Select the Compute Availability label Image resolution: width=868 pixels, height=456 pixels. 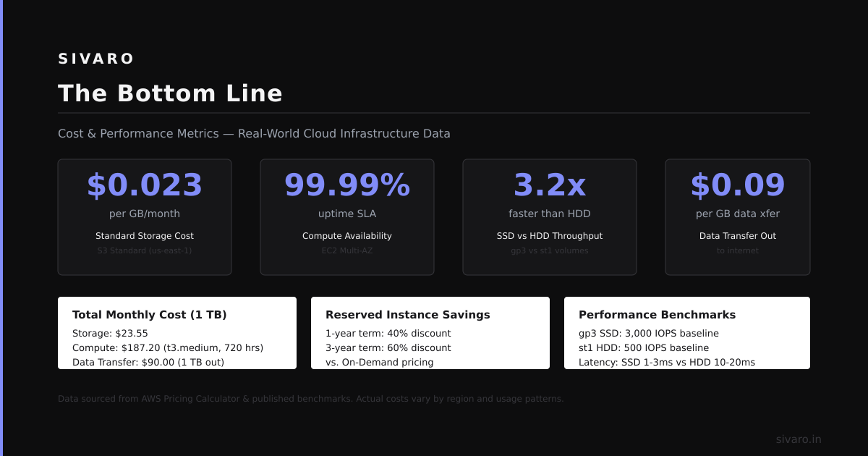point(347,236)
